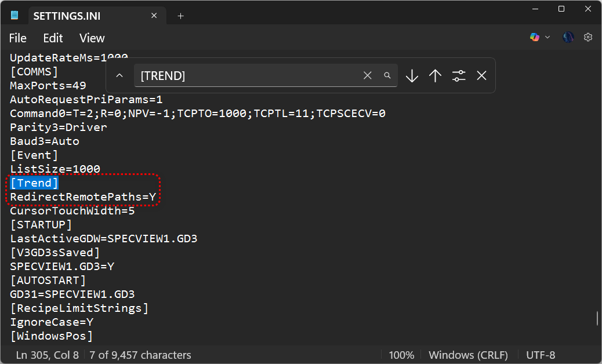Close the find bar

(x=481, y=75)
